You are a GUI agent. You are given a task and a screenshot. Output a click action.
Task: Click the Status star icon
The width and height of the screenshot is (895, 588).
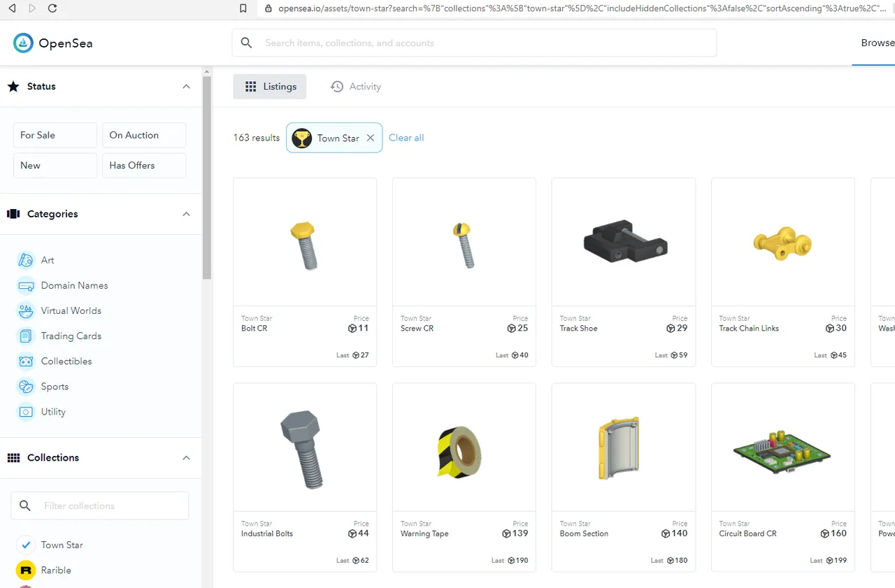coord(13,87)
